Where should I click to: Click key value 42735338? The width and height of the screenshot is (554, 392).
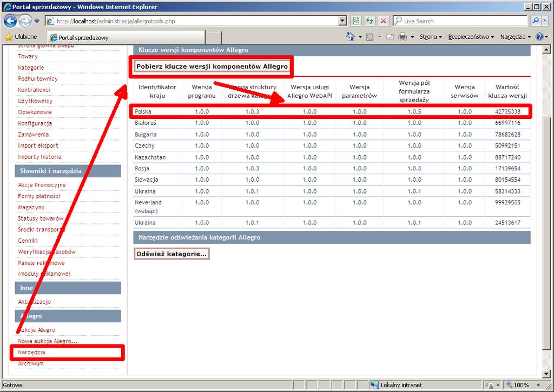(507, 111)
